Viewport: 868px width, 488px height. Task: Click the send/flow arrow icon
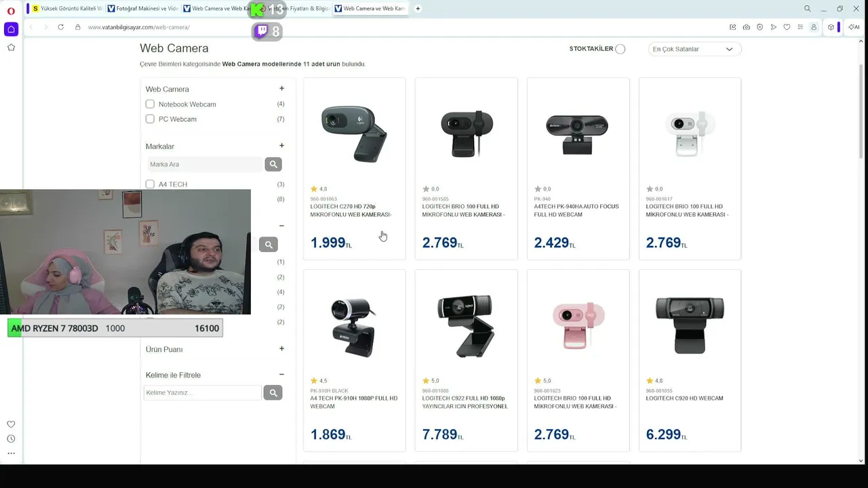click(773, 27)
